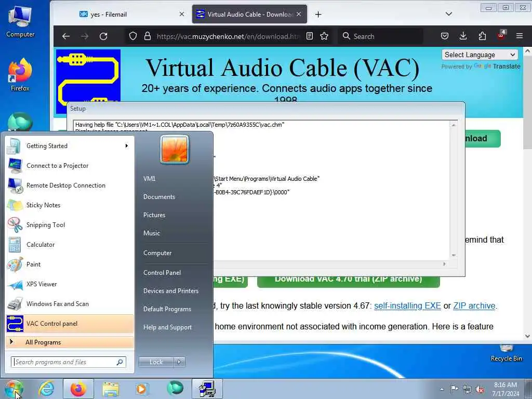Select the Virtual Audio Cable - Download tab

[249, 14]
